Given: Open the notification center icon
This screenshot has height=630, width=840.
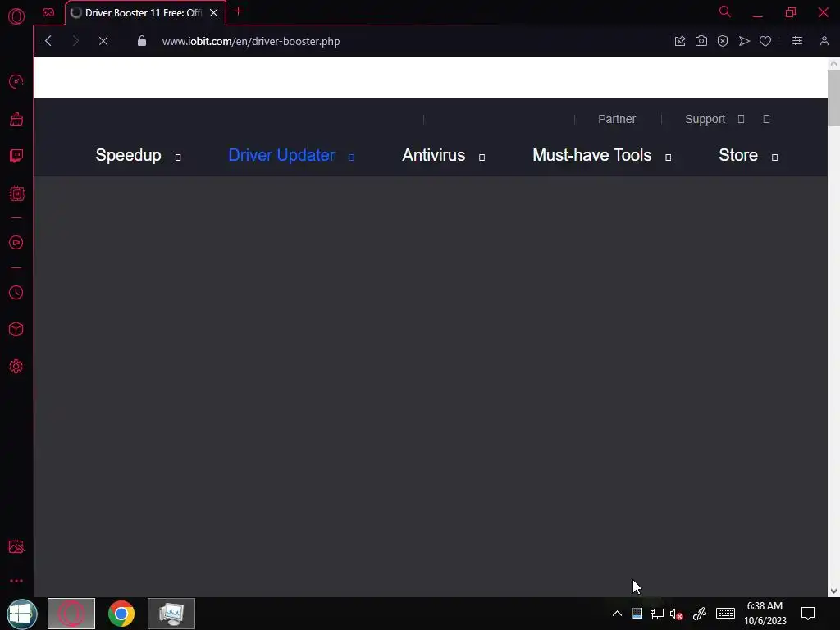Looking at the screenshot, I should click(808, 614).
